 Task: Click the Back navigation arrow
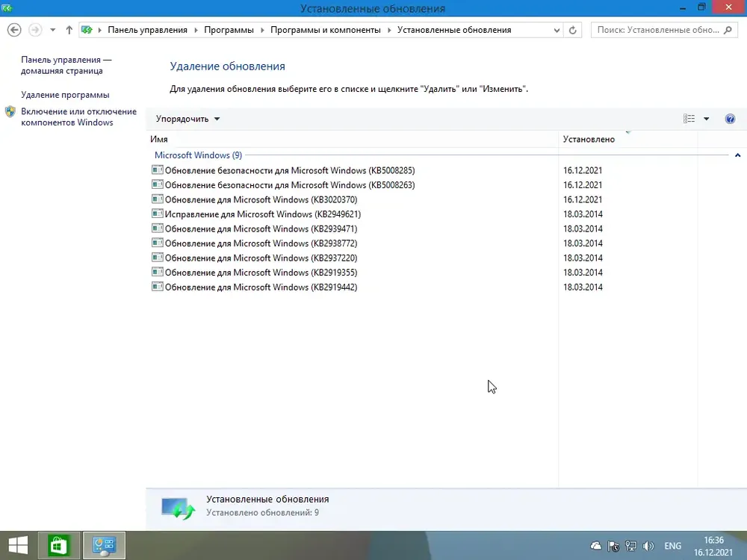[14, 30]
